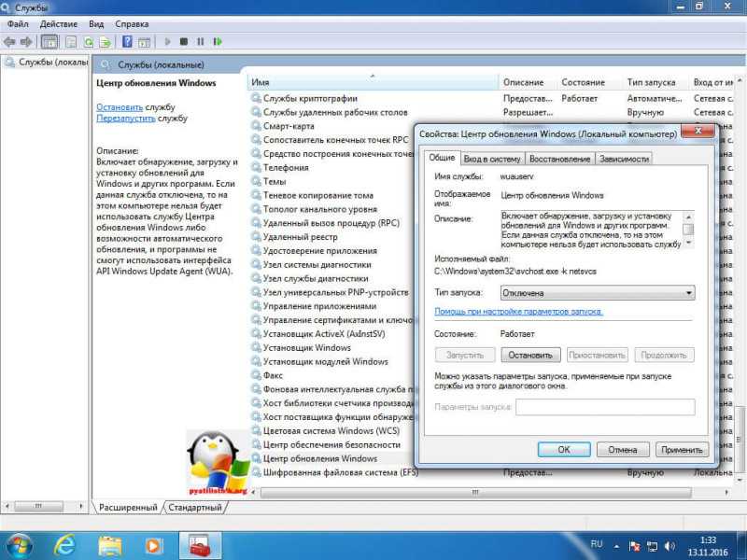747x560 pixels.
Task: Switch to Вход в систему tab
Action: pos(492,159)
